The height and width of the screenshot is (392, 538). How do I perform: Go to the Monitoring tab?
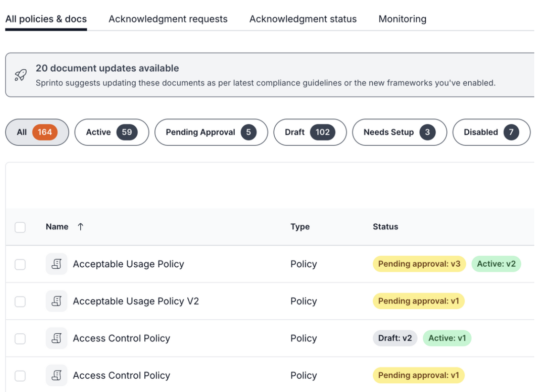[x=402, y=19]
